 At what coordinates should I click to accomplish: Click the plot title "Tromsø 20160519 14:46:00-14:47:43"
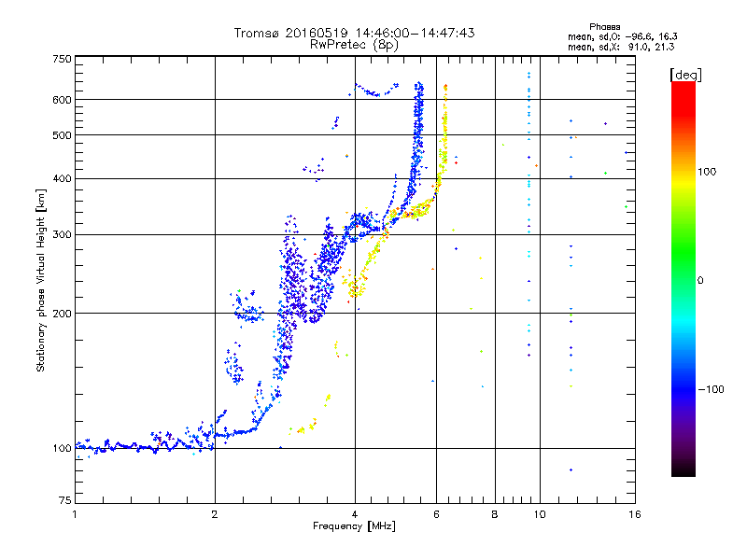coord(354,33)
